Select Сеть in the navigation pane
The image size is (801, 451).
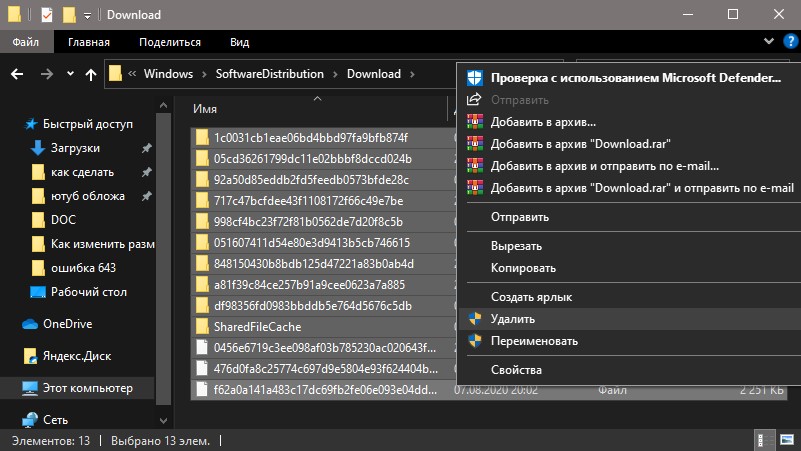pyautogui.click(x=45, y=420)
